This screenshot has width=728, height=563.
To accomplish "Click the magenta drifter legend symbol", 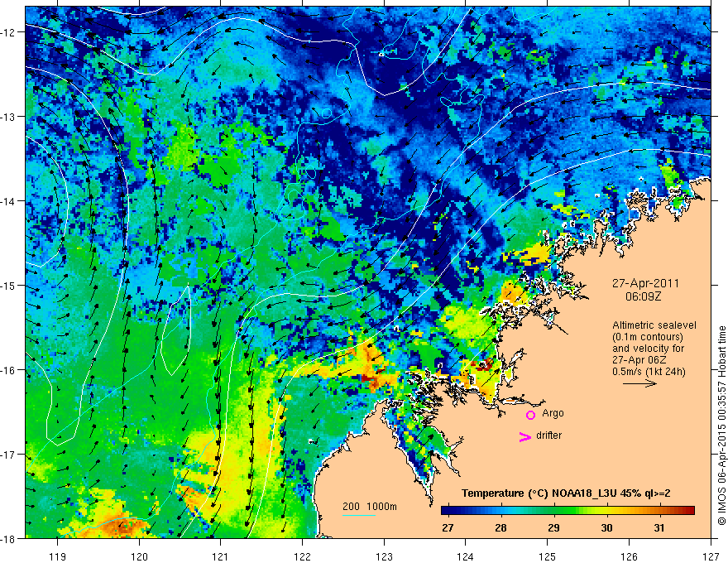I will coord(525,436).
